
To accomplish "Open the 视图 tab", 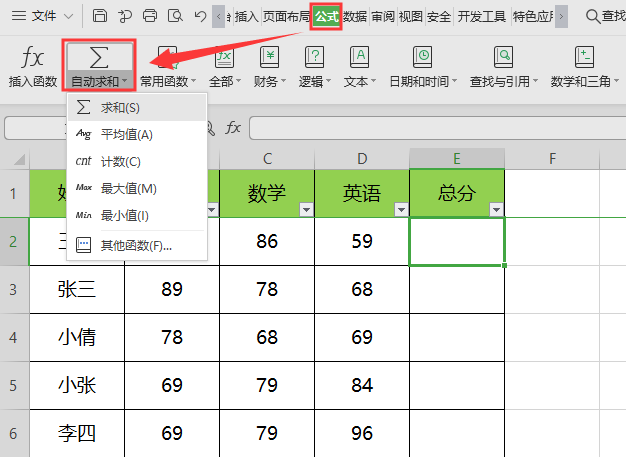I will (411, 16).
